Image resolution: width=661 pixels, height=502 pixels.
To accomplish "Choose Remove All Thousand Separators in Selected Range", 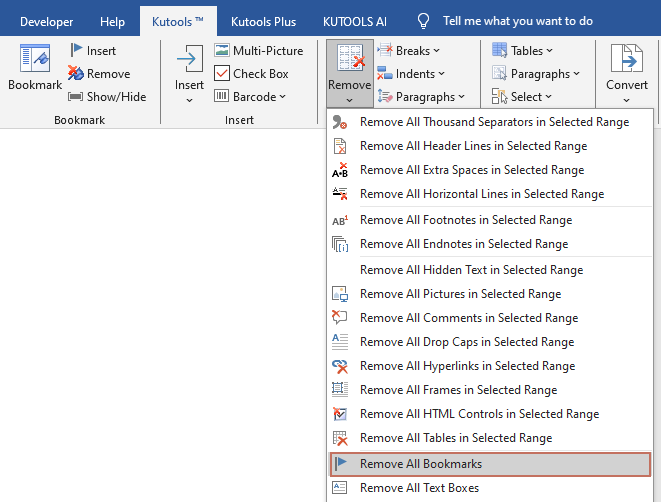I will click(490, 122).
